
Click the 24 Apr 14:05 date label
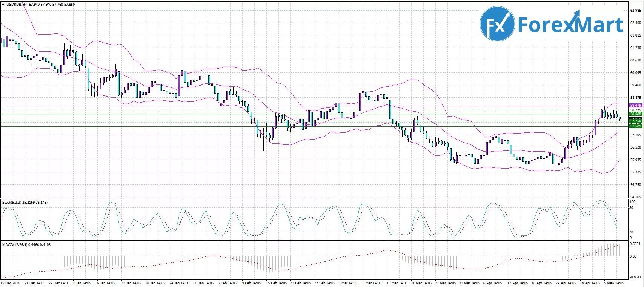coord(566,283)
